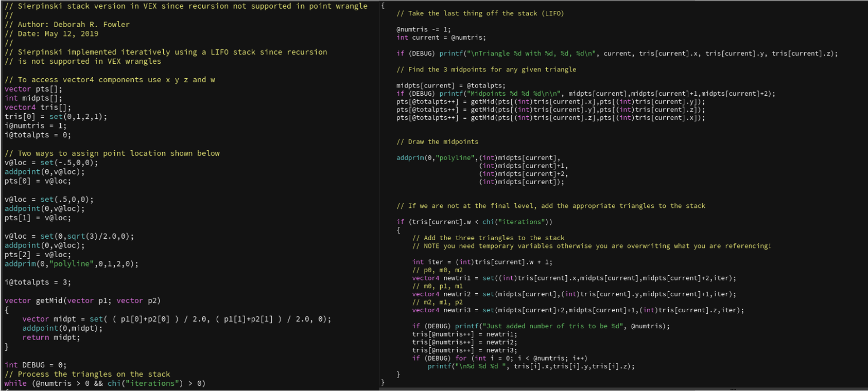868x391 pixels.
Task: Place cursor on int DEBUG = 0
Action: [x=35, y=365]
